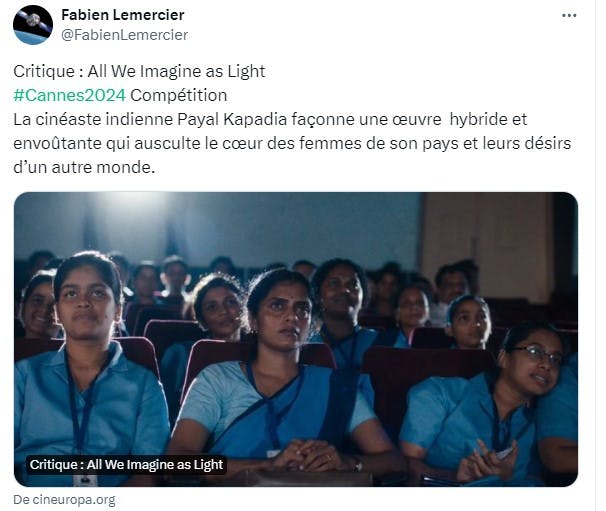The width and height of the screenshot is (606, 511).
Task: Click the #Cannes2024 hashtag
Action: point(70,95)
